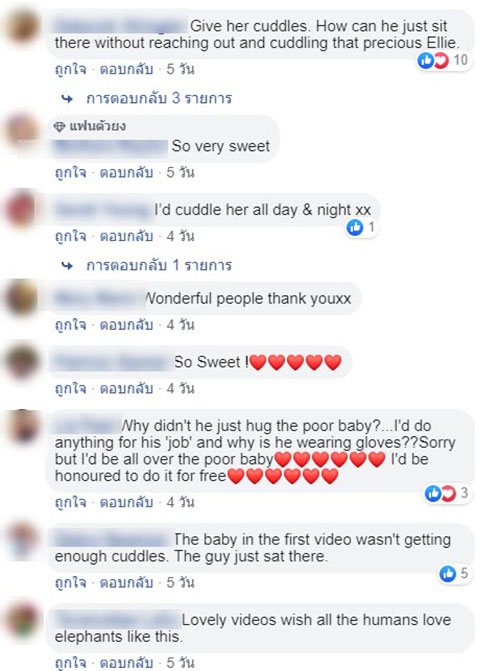The width and height of the screenshot is (500, 671).
Task: Click the like reaction with count 1
Action: point(361,227)
